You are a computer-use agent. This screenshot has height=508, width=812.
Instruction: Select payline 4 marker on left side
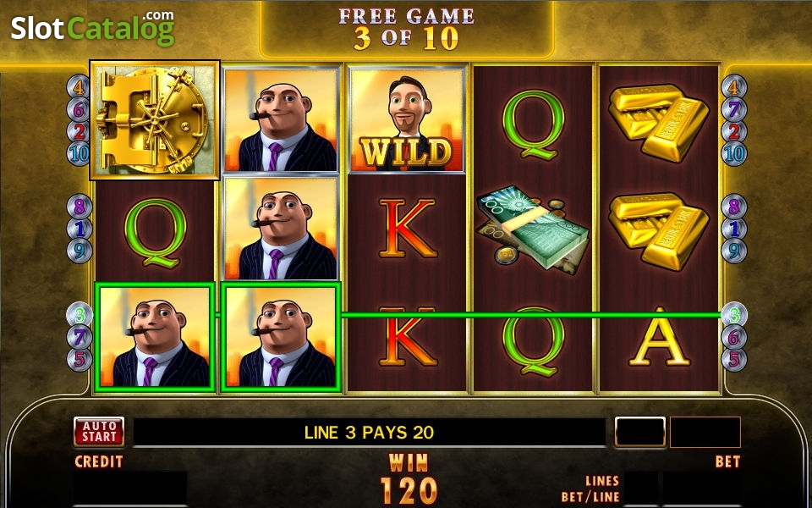[x=79, y=86]
